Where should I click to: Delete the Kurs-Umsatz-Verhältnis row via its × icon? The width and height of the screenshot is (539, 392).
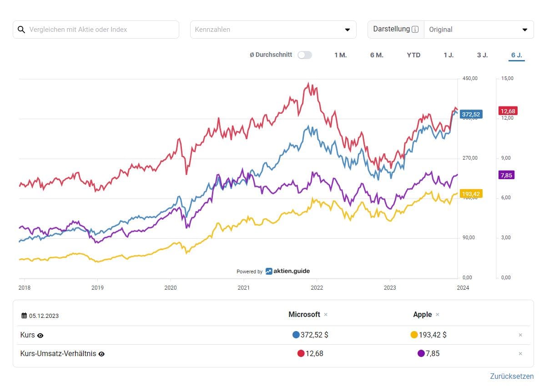tap(520, 353)
